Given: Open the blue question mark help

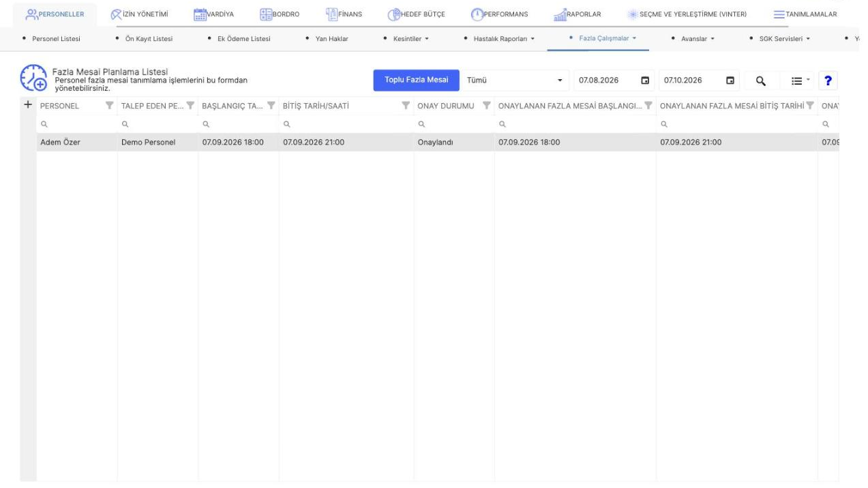Looking at the screenshot, I should (828, 81).
